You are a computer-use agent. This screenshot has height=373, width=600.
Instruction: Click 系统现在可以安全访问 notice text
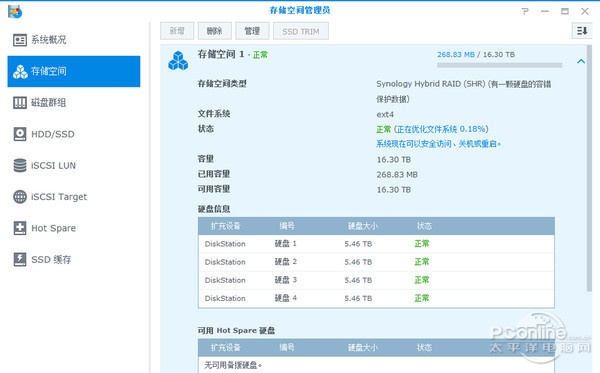pos(439,144)
